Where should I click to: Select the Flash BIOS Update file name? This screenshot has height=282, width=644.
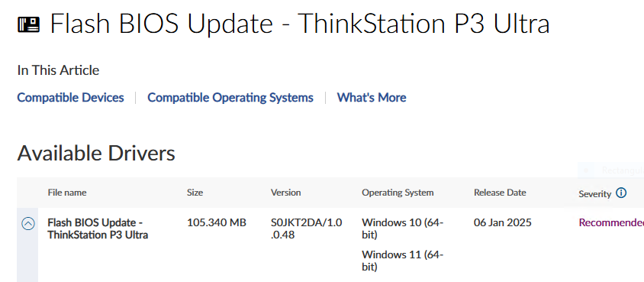tap(98, 229)
